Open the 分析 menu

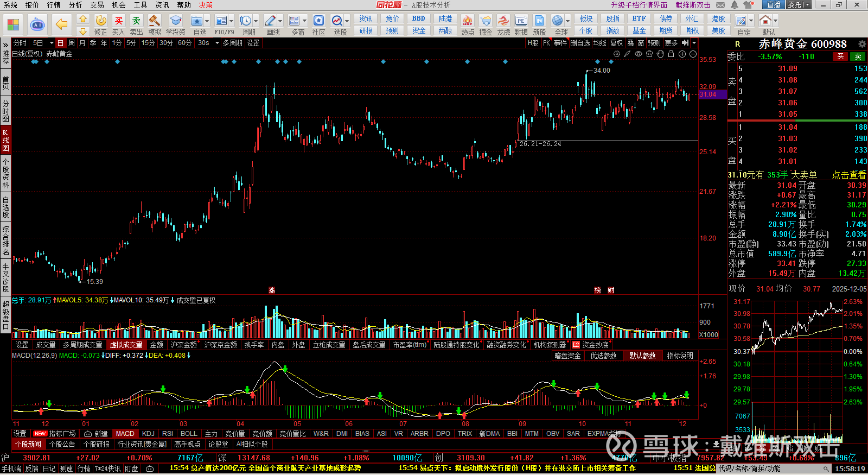click(x=75, y=5)
